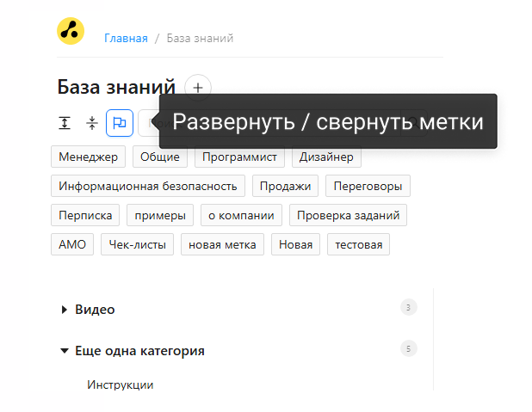
Task: Select the Менеджер tag
Action: tap(88, 157)
